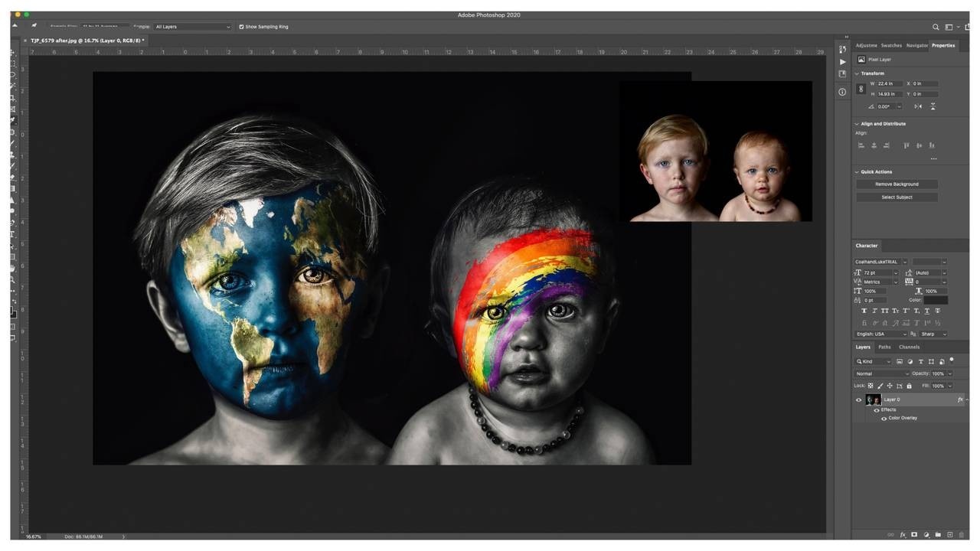Uncheck Show Sampling Ring
Viewport: 980px width, 551px height.
tap(241, 27)
